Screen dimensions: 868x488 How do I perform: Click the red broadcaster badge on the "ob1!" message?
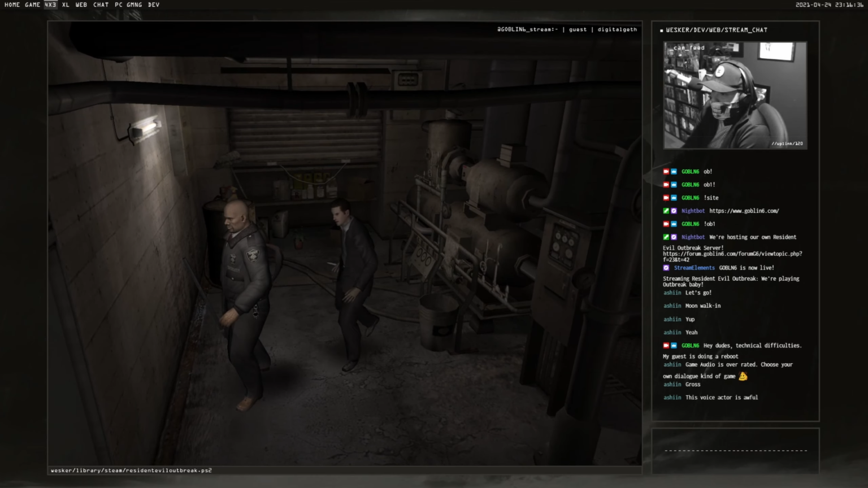point(666,185)
